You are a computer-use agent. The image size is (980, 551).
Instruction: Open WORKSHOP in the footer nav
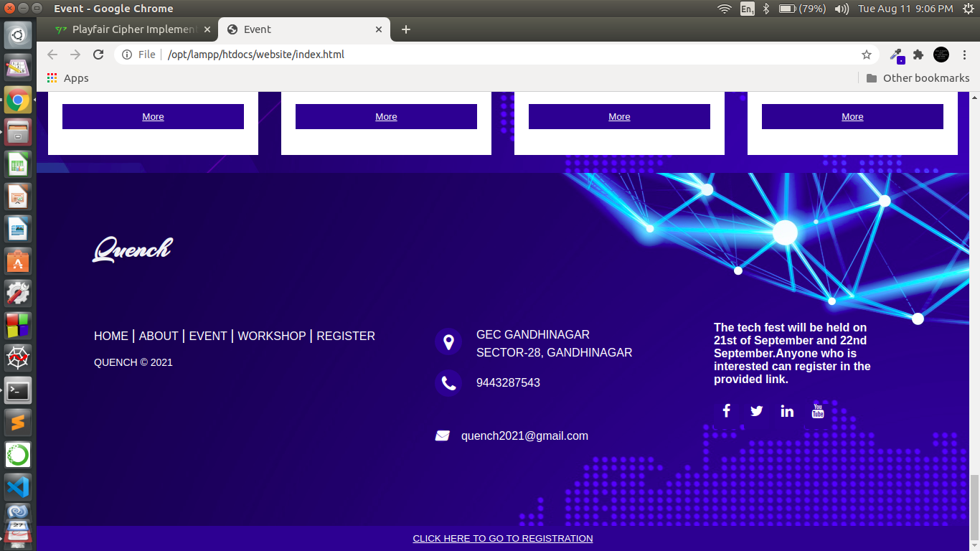(x=272, y=336)
